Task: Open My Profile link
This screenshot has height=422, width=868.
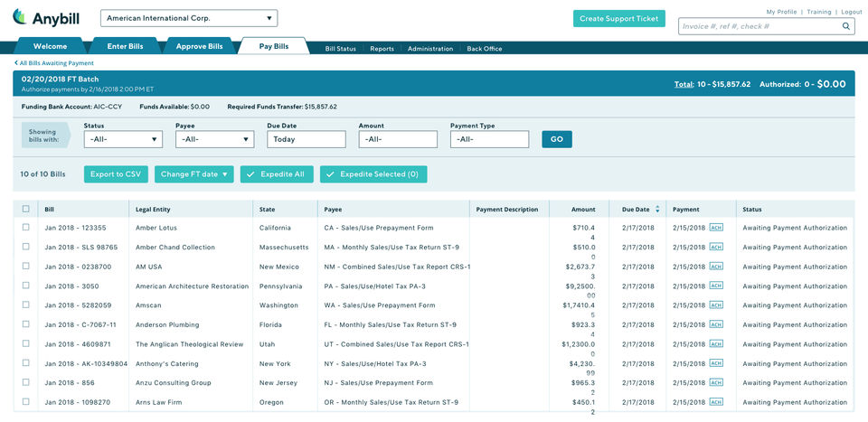Action: point(781,12)
